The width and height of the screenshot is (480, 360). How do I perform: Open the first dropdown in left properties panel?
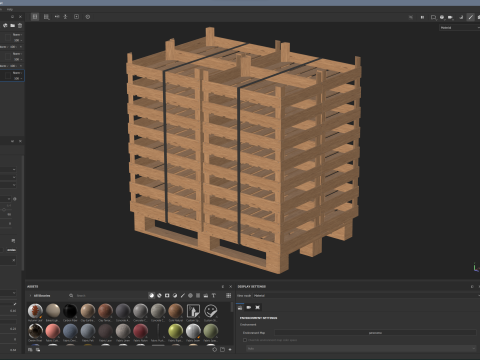coord(8,169)
